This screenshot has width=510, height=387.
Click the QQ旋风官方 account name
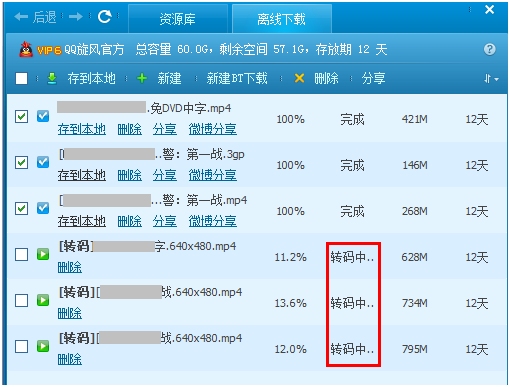click(94, 50)
